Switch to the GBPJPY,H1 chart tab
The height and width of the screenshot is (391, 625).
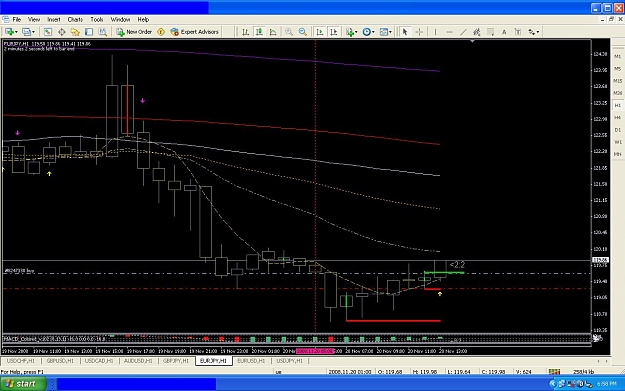(x=175, y=361)
